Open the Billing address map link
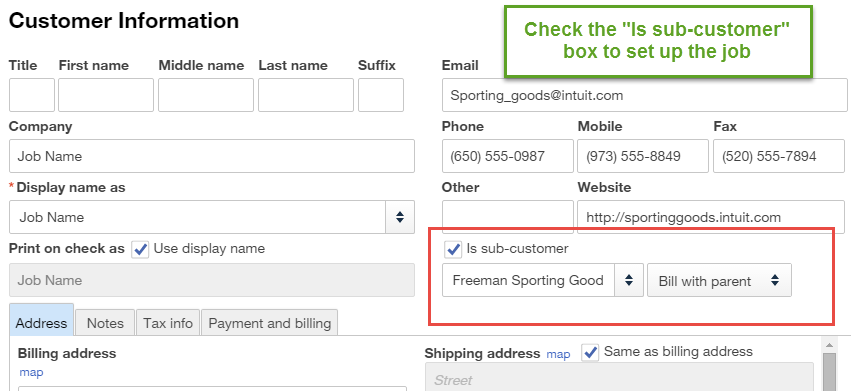 31,373
